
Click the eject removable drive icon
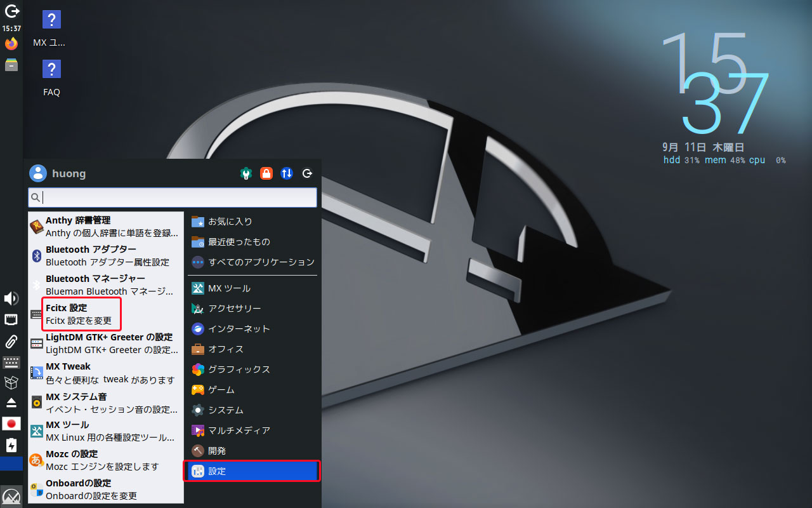[x=11, y=403]
